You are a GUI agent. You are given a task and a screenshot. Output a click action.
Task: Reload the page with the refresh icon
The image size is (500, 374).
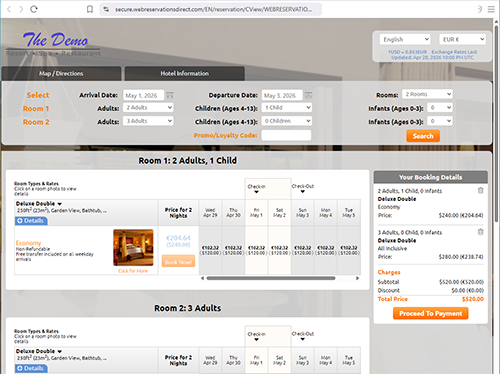[x=34, y=9]
